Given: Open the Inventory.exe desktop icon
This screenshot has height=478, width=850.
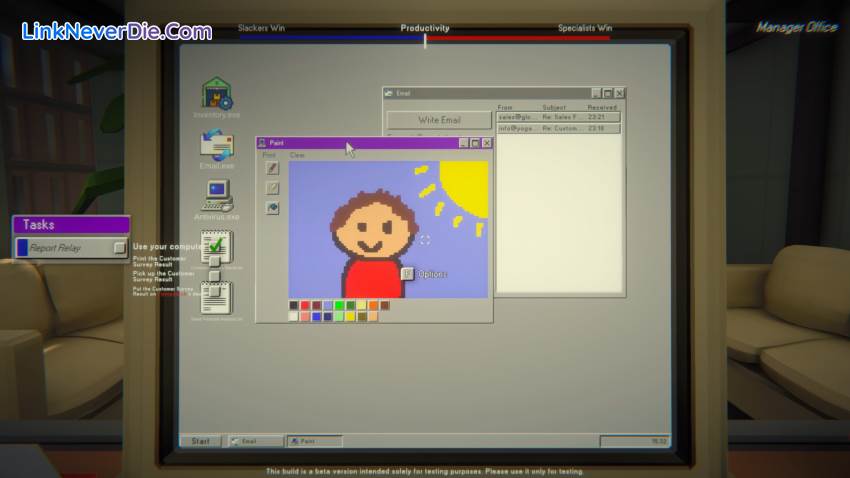Looking at the screenshot, I should (x=217, y=96).
